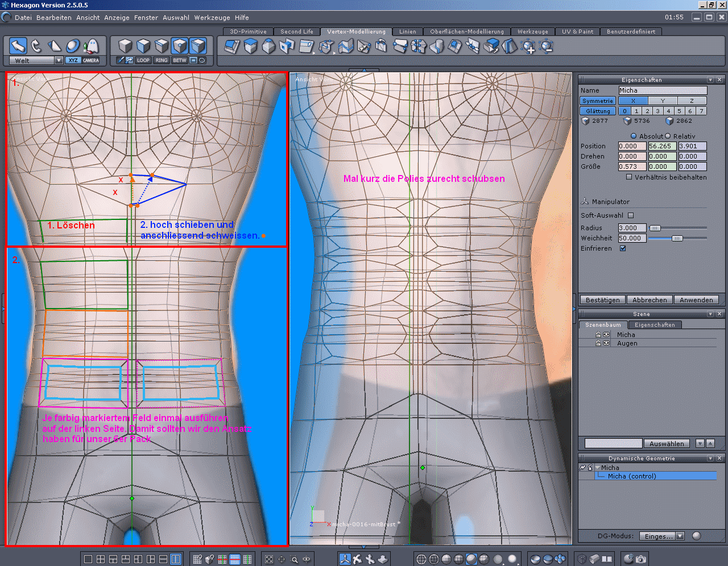Select the Relativ radio button
This screenshot has height=566, width=728.
668,136
